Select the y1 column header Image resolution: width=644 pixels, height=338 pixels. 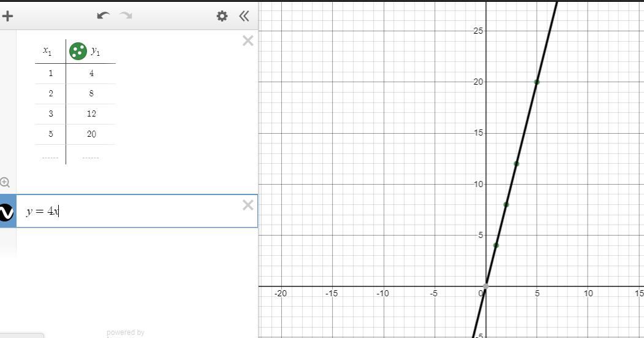(x=96, y=51)
